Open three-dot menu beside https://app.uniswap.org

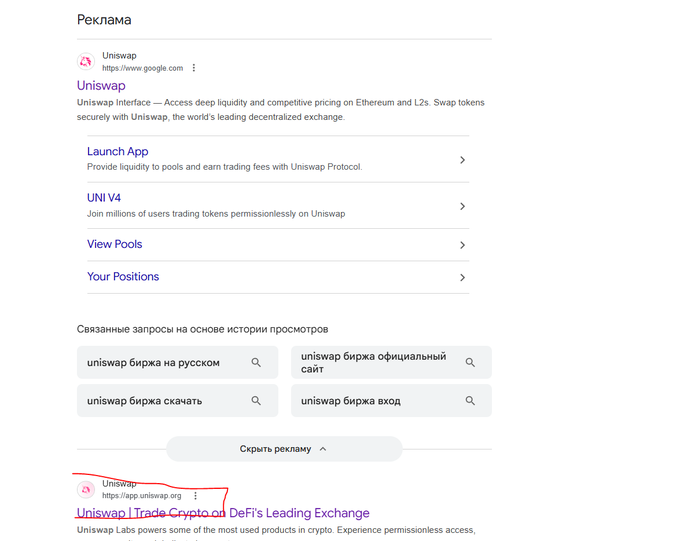click(x=196, y=495)
